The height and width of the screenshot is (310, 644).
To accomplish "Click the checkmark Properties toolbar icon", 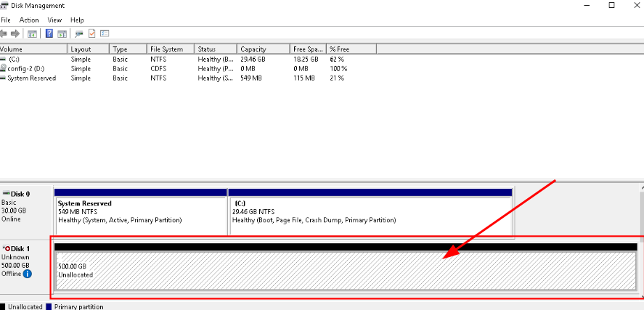I will pyautogui.click(x=92, y=33).
